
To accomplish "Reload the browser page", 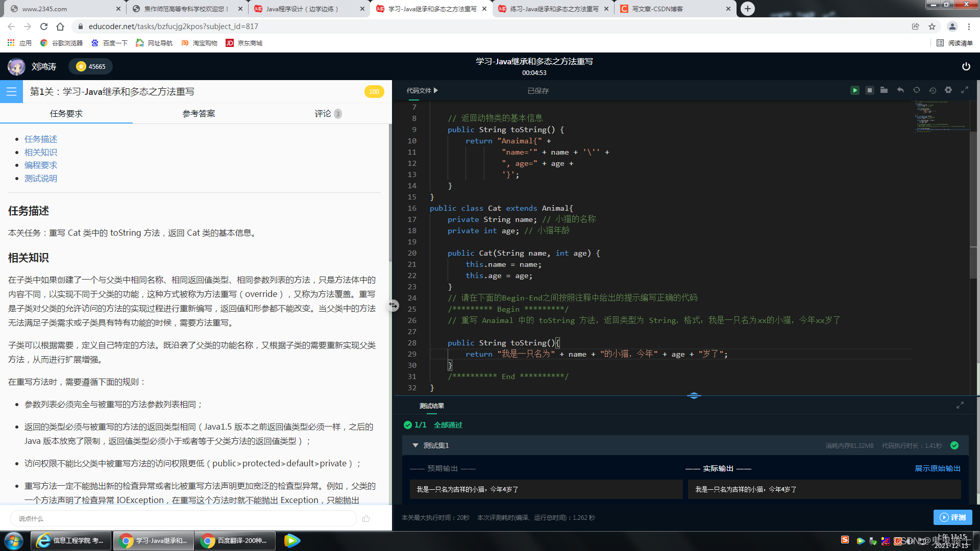I will [x=44, y=27].
